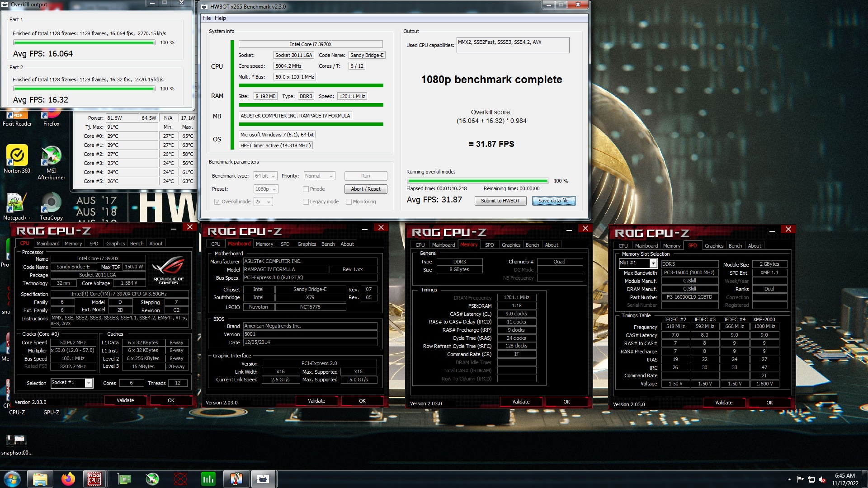Open the Slot #1 memory slot dropdown
Viewport: 868px width, 488px height.
pos(638,263)
